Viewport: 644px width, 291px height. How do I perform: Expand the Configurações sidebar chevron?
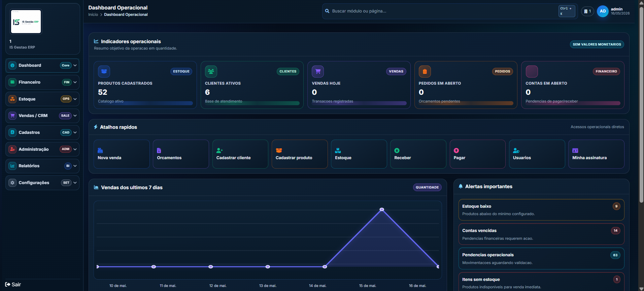coord(75,183)
